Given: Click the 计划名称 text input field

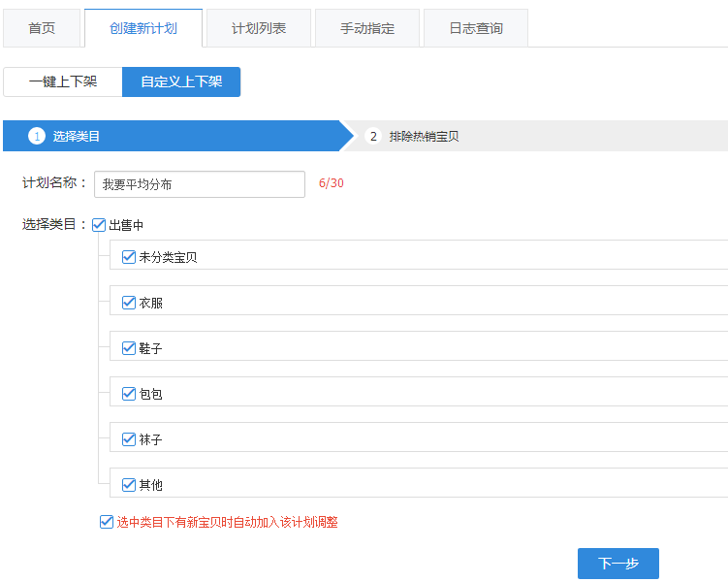Looking at the screenshot, I should coord(199,184).
